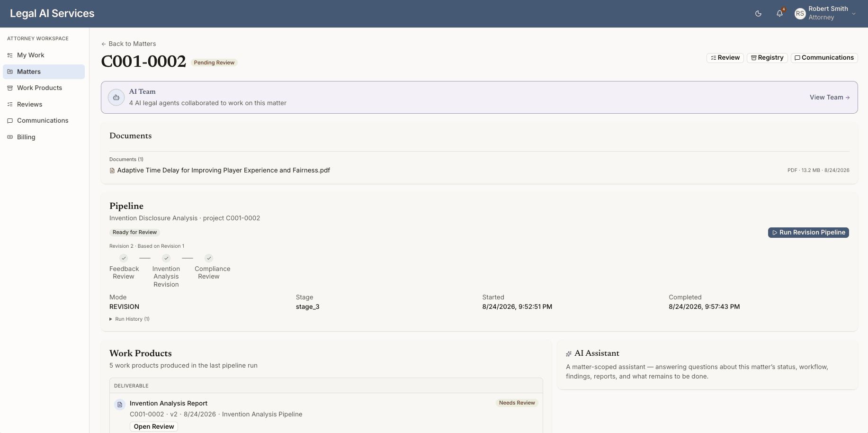Click the PDF file icon
The width and height of the screenshot is (868, 433).
click(x=112, y=171)
